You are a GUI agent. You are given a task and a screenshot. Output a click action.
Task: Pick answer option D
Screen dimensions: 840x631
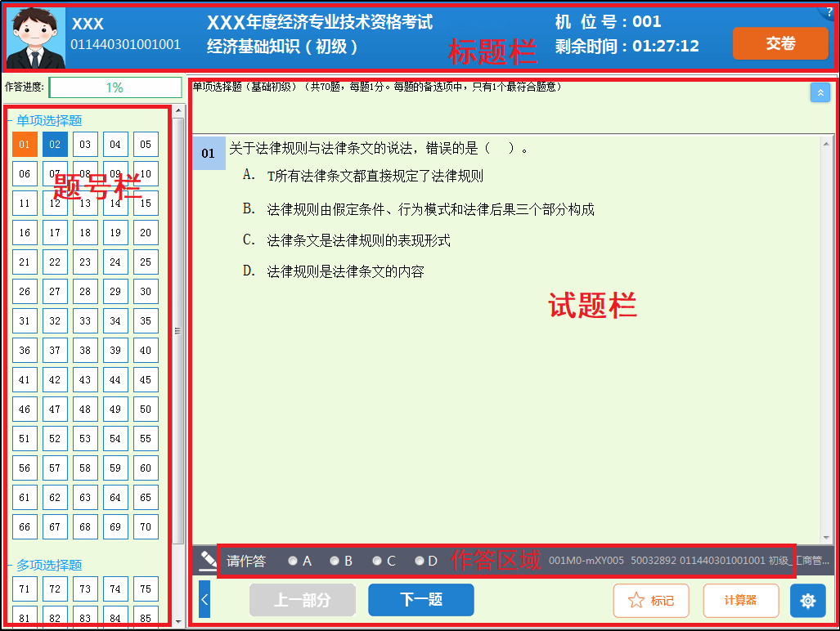click(x=419, y=562)
